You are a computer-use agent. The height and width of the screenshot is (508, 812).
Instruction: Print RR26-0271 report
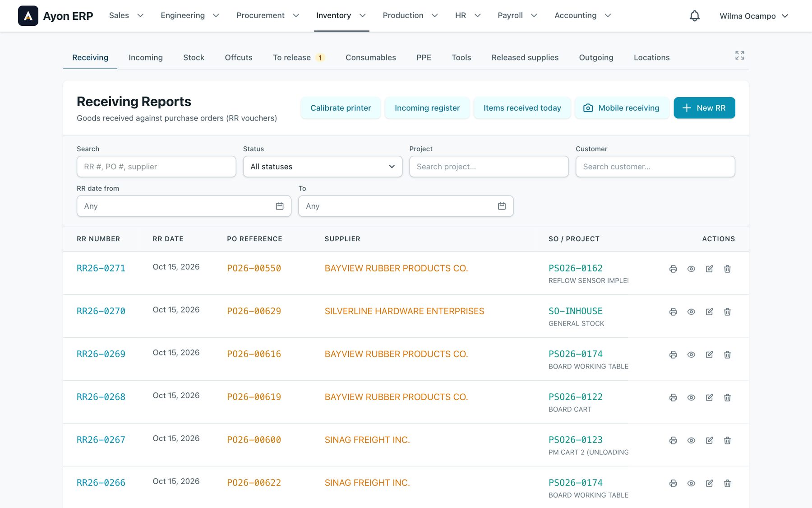(673, 269)
